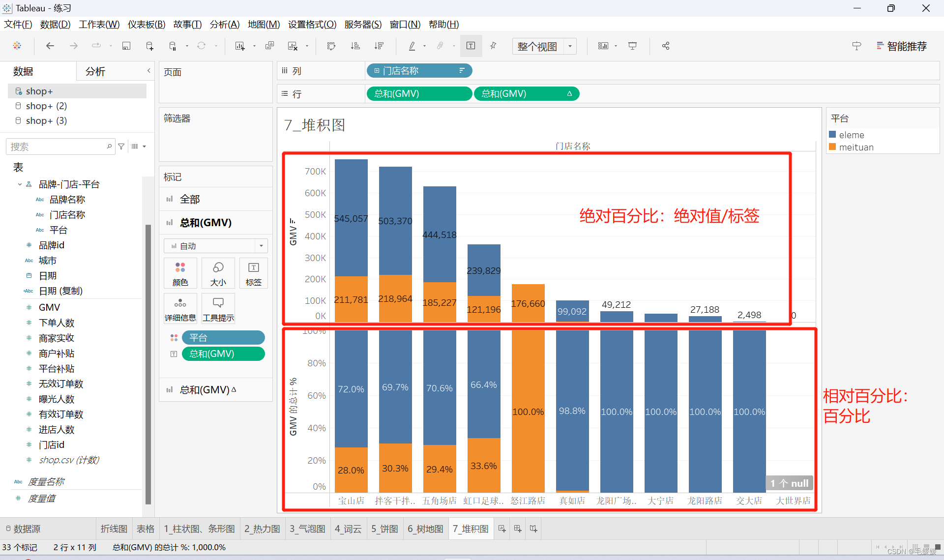Image resolution: width=944 pixels, height=560 pixels.
Task: Click the fix axes pin icon
Action: point(493,46)
